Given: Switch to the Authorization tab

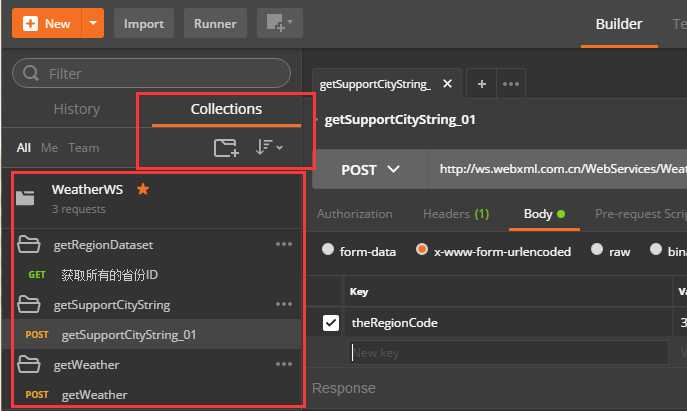Looking at the screenshot, I should (354, 214).
